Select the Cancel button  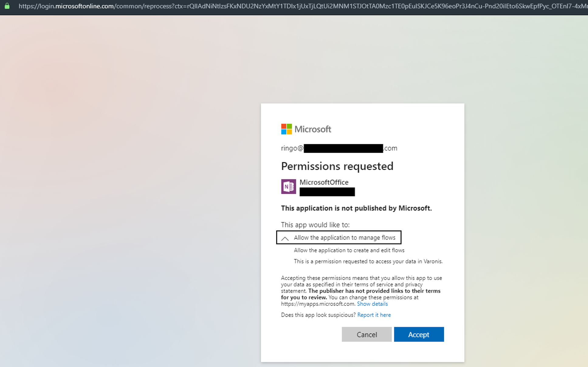[366, 334]
